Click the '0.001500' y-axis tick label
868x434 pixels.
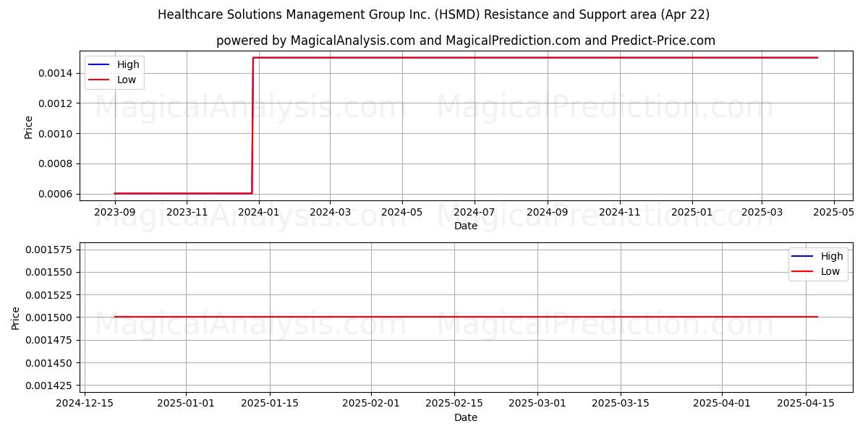pos(50,318)
